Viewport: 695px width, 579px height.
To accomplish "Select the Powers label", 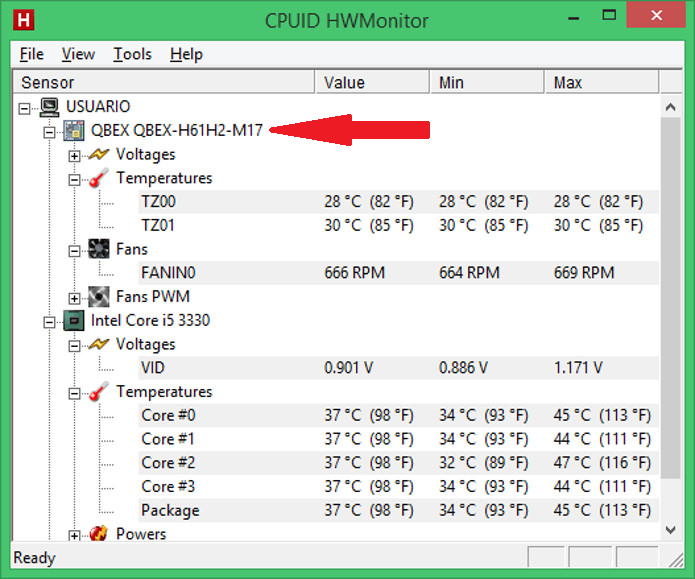I will pyautogui.click(x=141, y=533).
